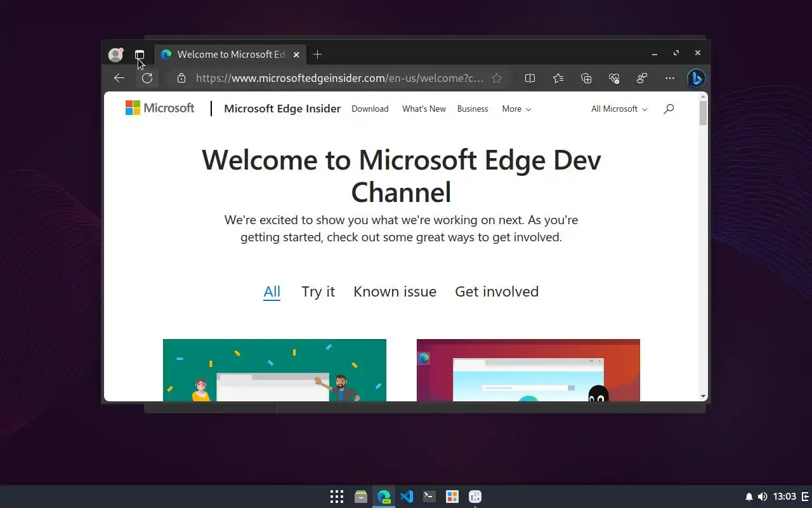The height and width of the screenshot is (508, 812).
Task: Open the application grid launcher
Action: [337, 497]
